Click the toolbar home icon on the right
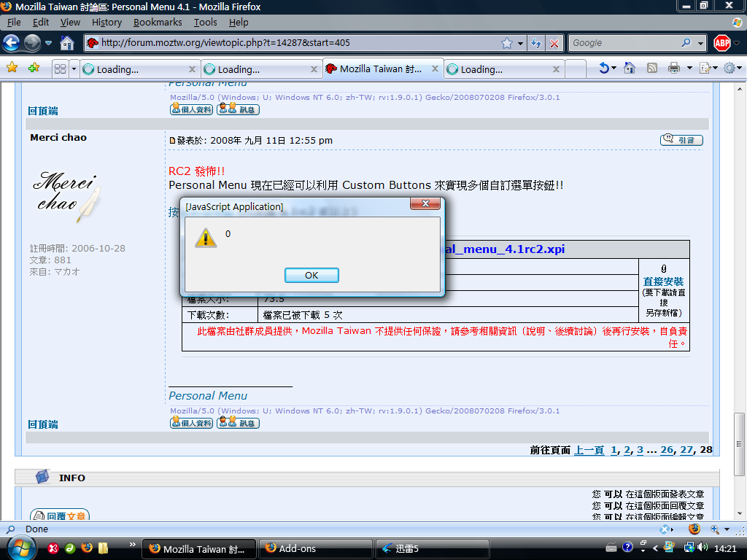Image resolution: width=747 pixels, height=560 pixels. tap(630, 68)
